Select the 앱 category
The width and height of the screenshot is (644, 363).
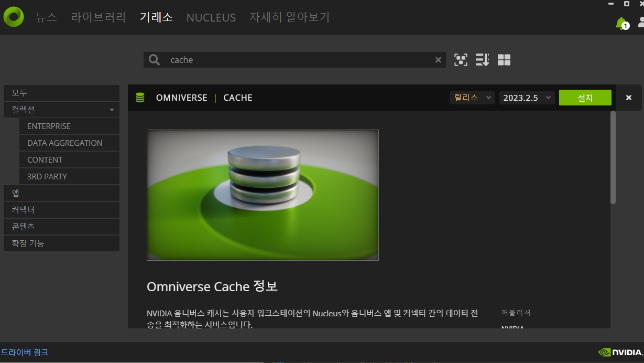click(61, 193)
